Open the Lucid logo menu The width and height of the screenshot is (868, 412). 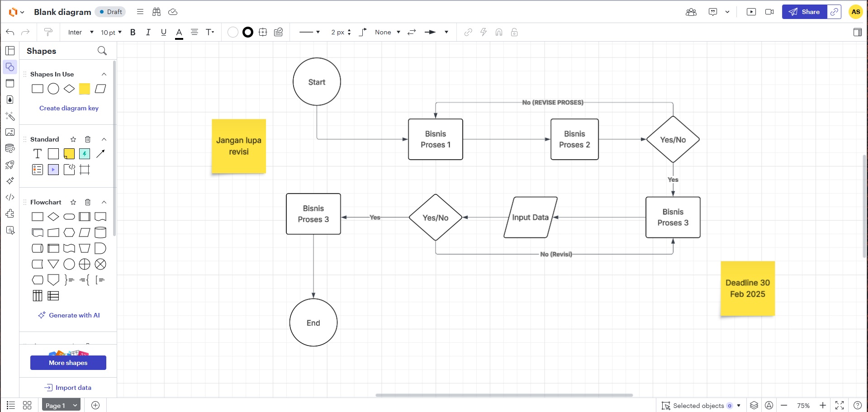point(16,12)
